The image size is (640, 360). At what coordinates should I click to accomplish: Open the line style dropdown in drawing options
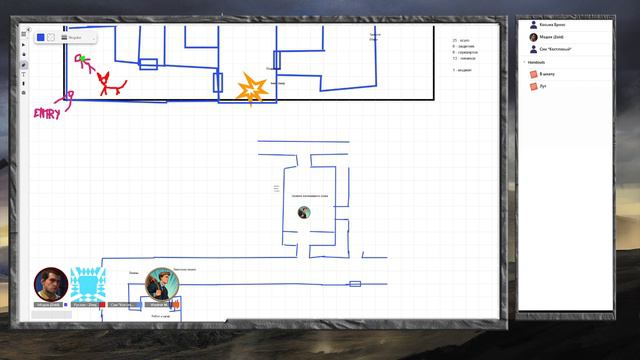(78, 38)
